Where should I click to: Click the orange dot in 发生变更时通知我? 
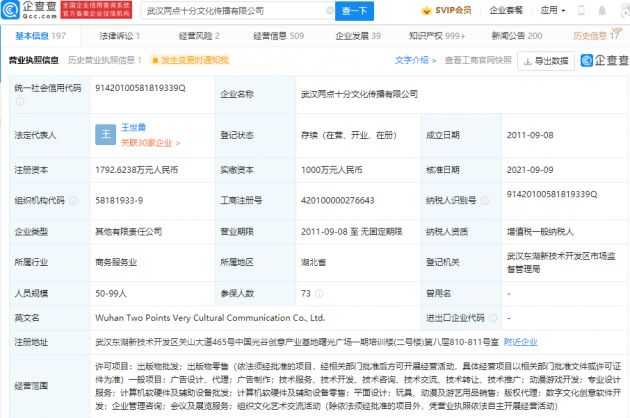tap(155, 61)
